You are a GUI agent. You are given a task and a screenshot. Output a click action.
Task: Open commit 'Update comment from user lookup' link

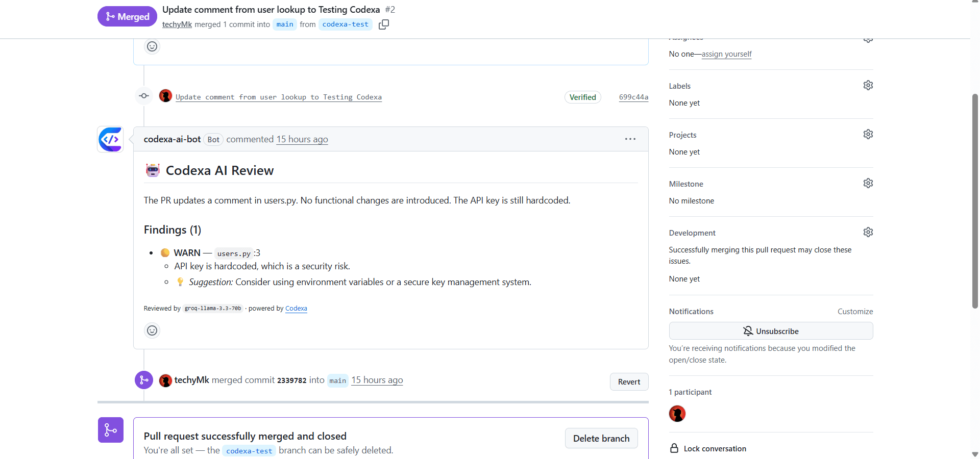(x=279, y=97)
